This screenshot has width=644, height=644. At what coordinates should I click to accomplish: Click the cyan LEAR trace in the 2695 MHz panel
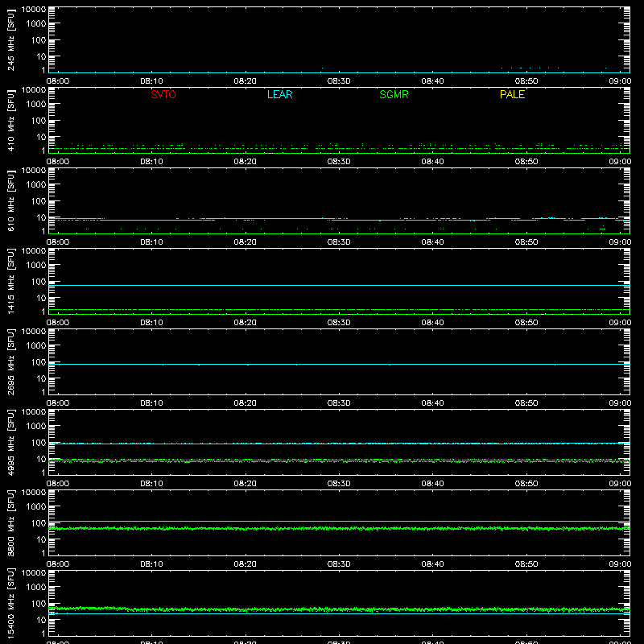click(339, 365)
